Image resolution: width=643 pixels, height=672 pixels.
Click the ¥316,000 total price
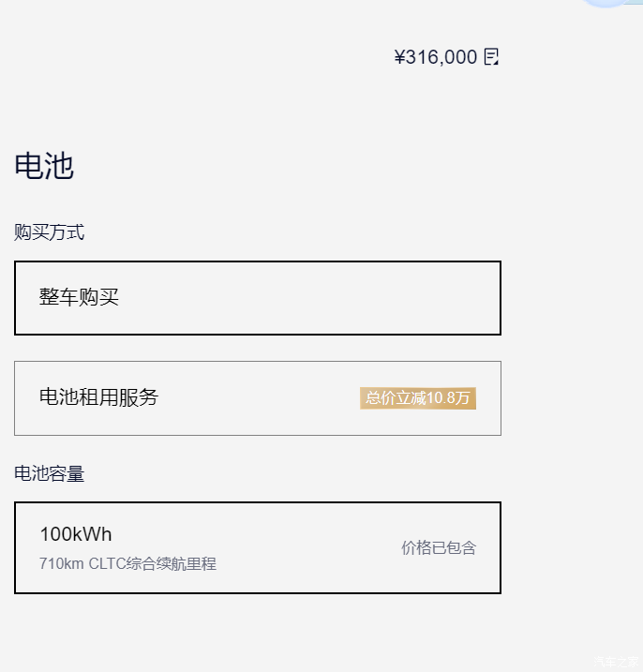436,57
